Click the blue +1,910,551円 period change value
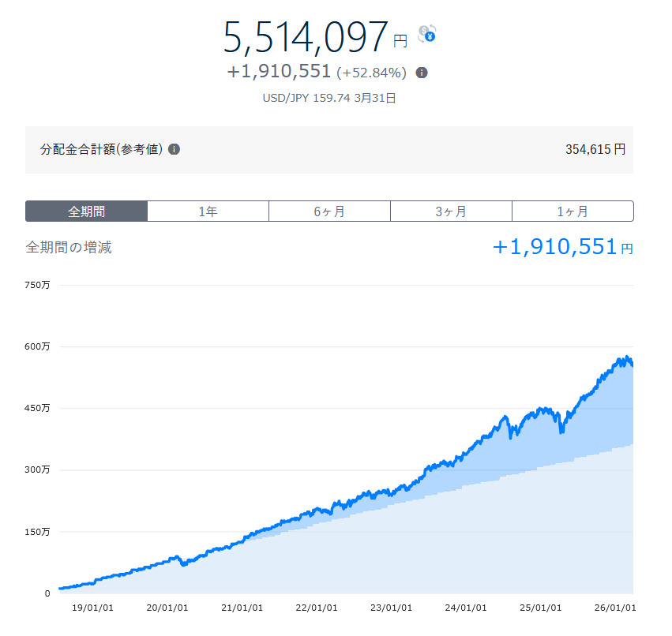The height and width of the screenshot is (636, 672). 562,247
